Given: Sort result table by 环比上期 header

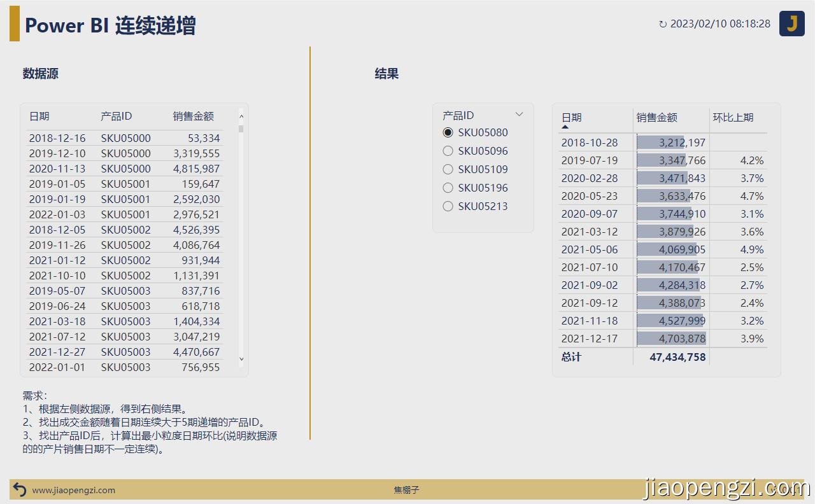Looking at the screenshot, I should pos(733,117).
